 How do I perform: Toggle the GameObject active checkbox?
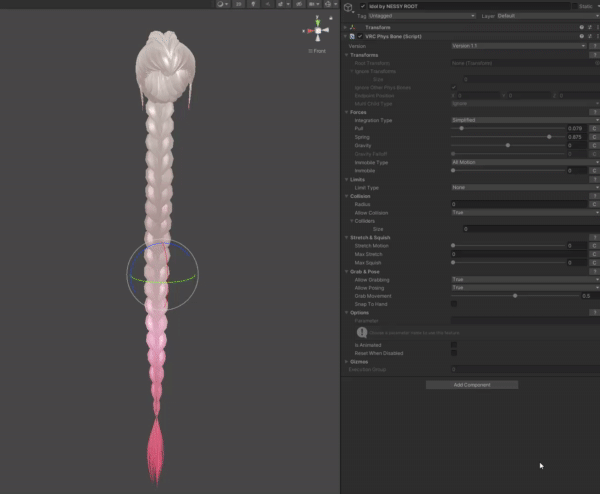coord(362,7)
